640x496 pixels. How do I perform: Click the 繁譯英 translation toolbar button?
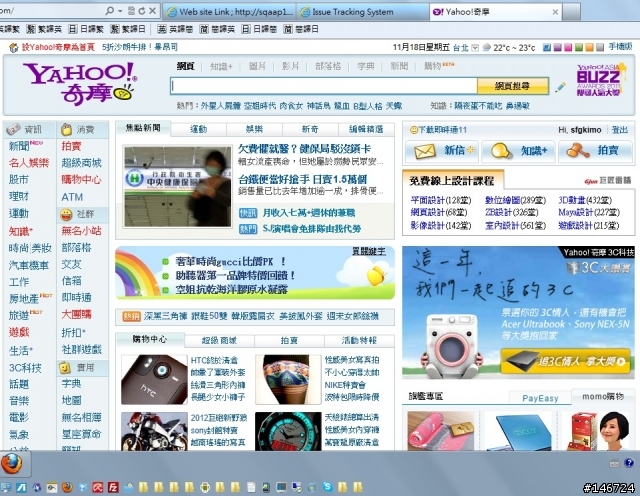point(44,29)
